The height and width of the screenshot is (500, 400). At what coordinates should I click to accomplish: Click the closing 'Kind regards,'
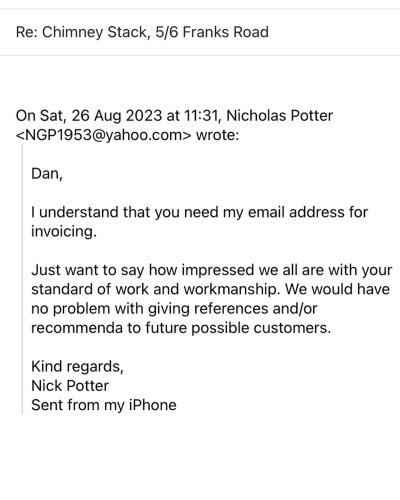pos(77,367)
